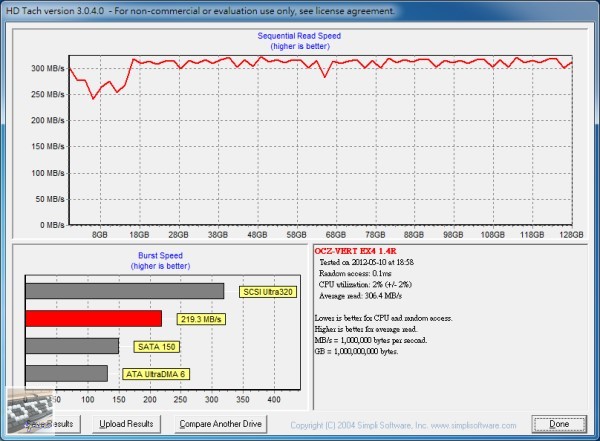Image resolution: width=600 pixels, height=441 pixels.
Task: Click the Upload Results button
Action: pyautogui.click(x=126, y=424)
